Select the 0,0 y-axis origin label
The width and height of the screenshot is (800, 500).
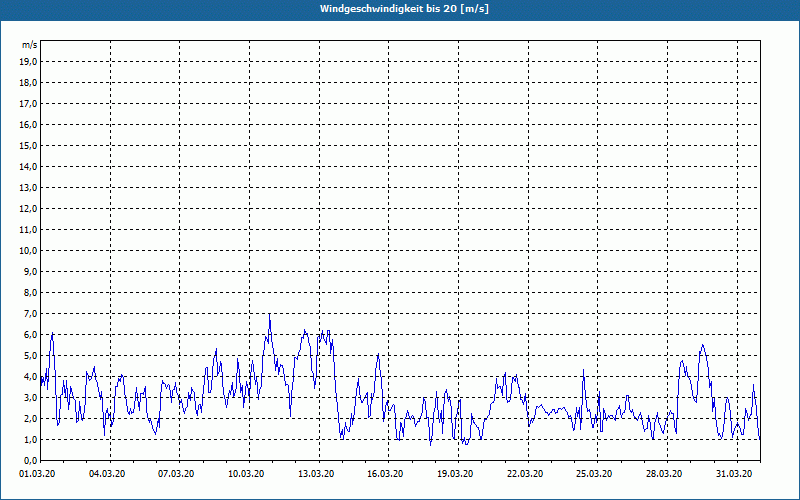30,461
